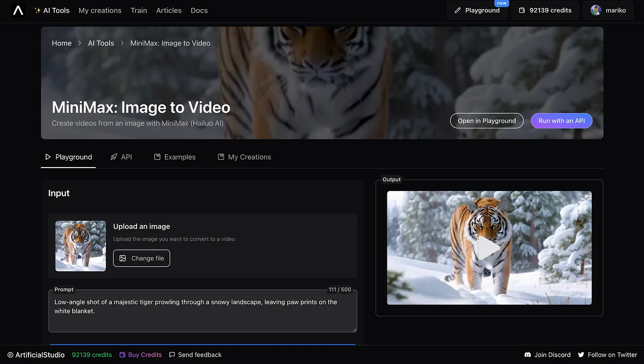The image size is (644, 364).
Task: Click the Twitter bird icon
Action: [x=581, y=355]
